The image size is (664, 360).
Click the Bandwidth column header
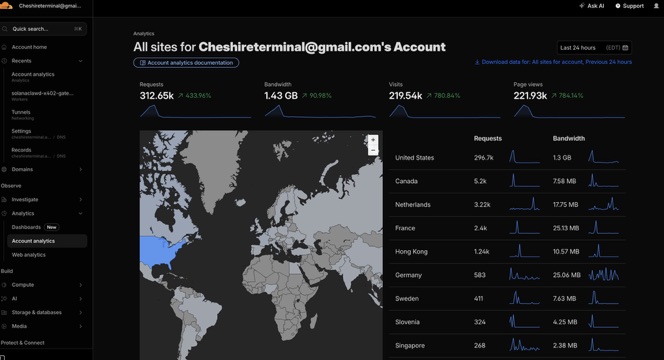(569, 138)
